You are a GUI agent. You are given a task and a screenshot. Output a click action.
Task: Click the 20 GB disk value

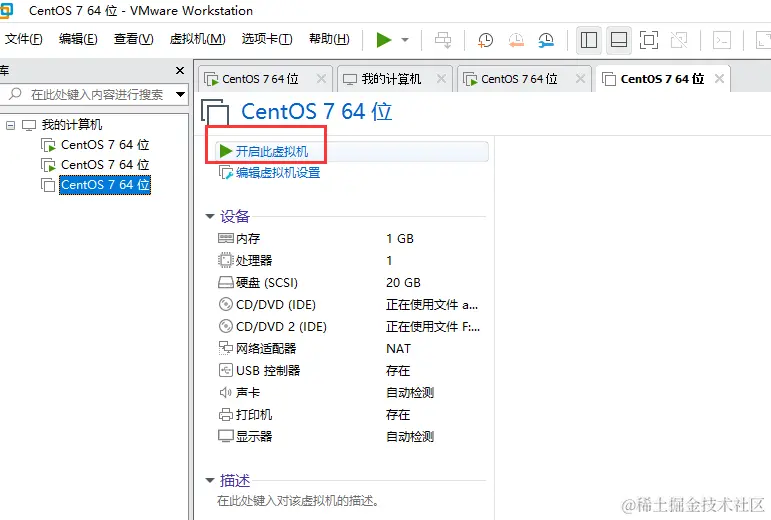click(x=403, y=283)
